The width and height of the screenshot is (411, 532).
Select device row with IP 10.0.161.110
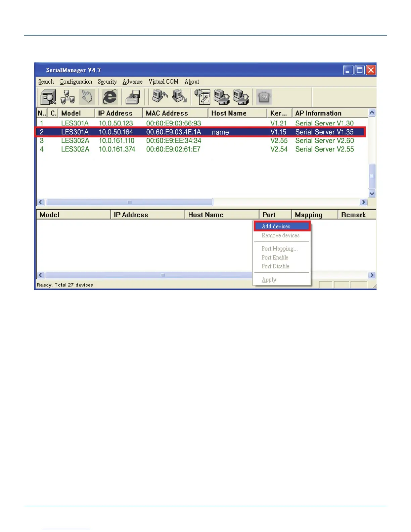click(202, 141)
